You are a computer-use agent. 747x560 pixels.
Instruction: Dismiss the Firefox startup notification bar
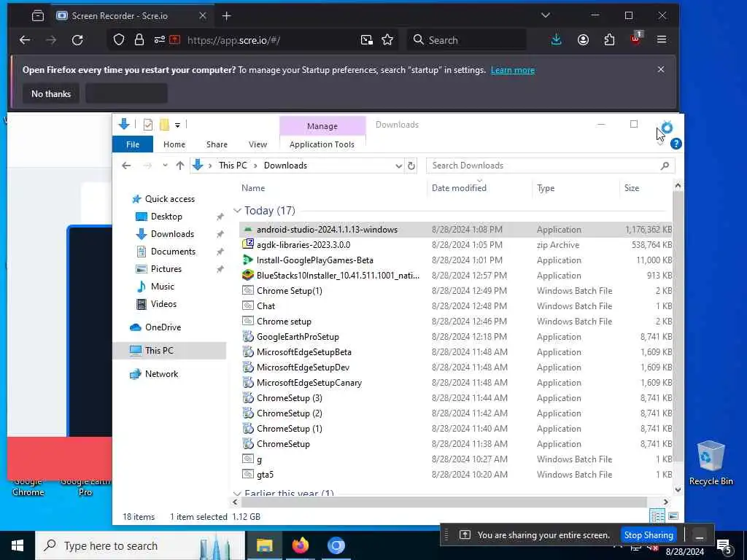[661, 69]
